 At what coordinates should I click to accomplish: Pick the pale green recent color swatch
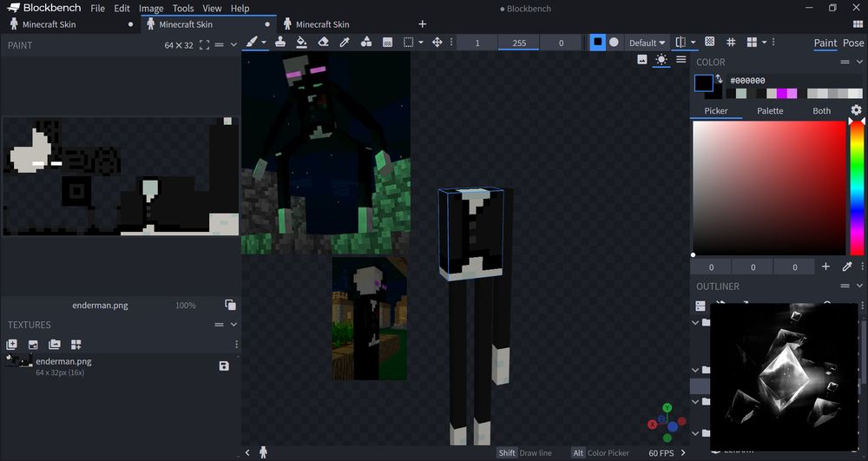pyautogui.click(x=741, y=94)
